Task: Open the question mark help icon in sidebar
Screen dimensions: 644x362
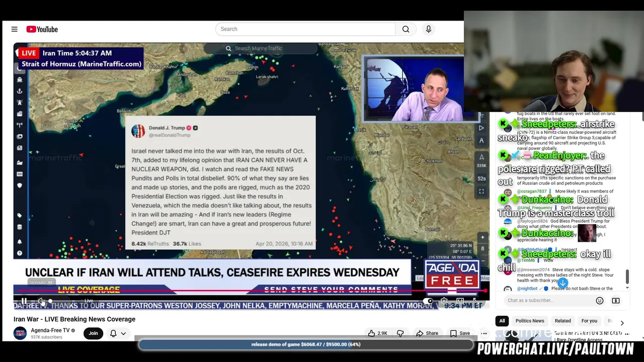Action: [x=20, y=253]
